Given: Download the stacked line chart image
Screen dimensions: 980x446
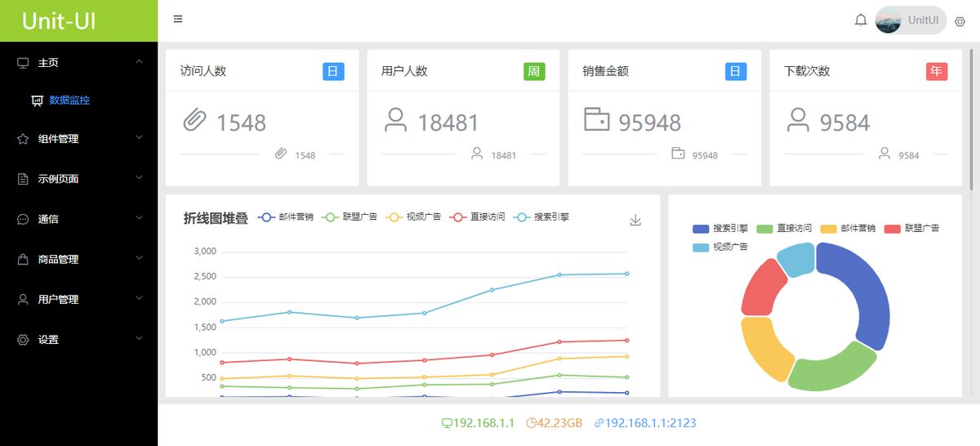Looking at the screenshot, I should [x=635, y=220].
